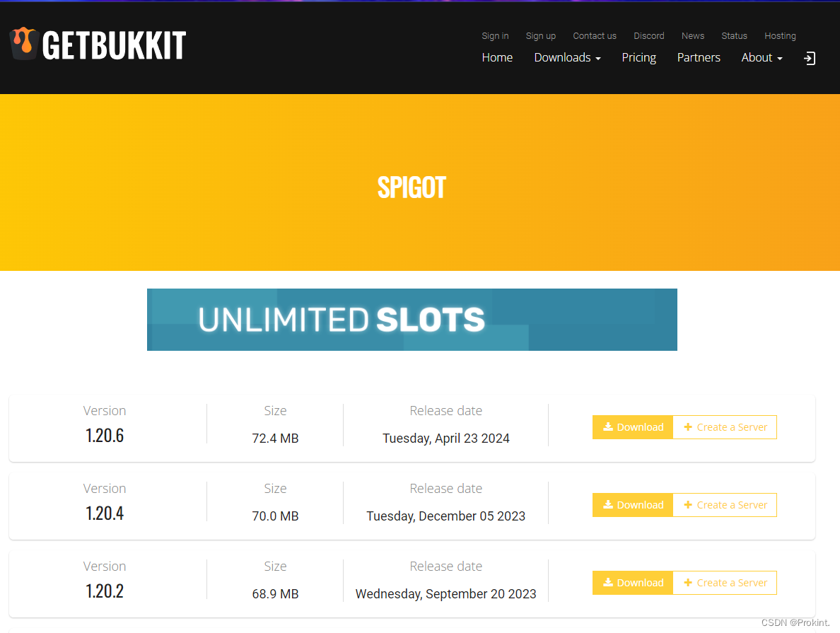Click the 68.9 MB size value

(x=275, y=594)
